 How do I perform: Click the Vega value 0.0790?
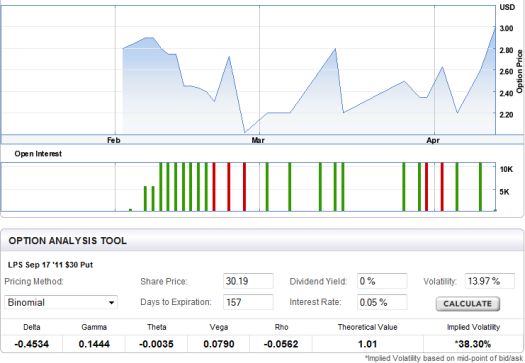coord(219,344)
